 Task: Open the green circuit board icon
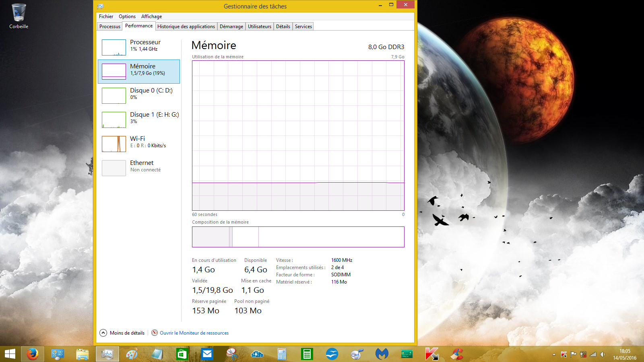pos(407,354)
